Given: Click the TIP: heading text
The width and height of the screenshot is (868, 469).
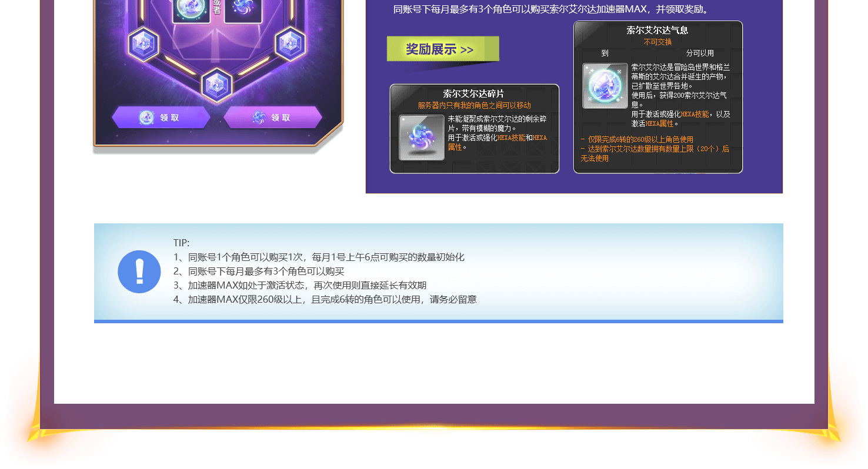Looking at the screenshot, I should tap(182, 243).
